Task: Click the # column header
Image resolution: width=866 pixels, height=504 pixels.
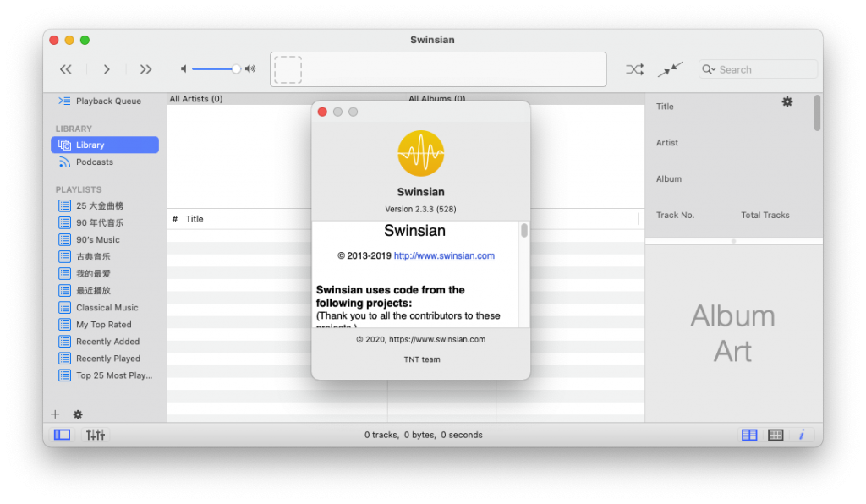Action: point(175,219)
